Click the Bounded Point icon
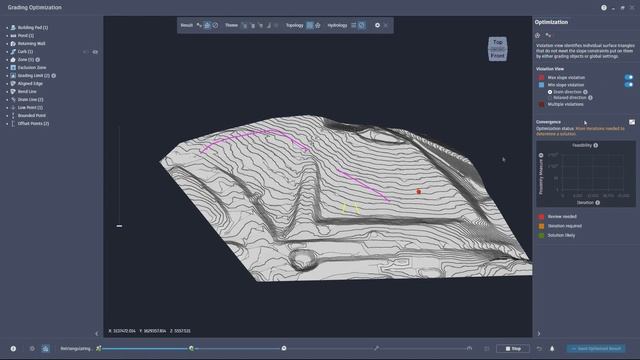Image resolution: width=640 pixels, height=360 pixels. 13,116
